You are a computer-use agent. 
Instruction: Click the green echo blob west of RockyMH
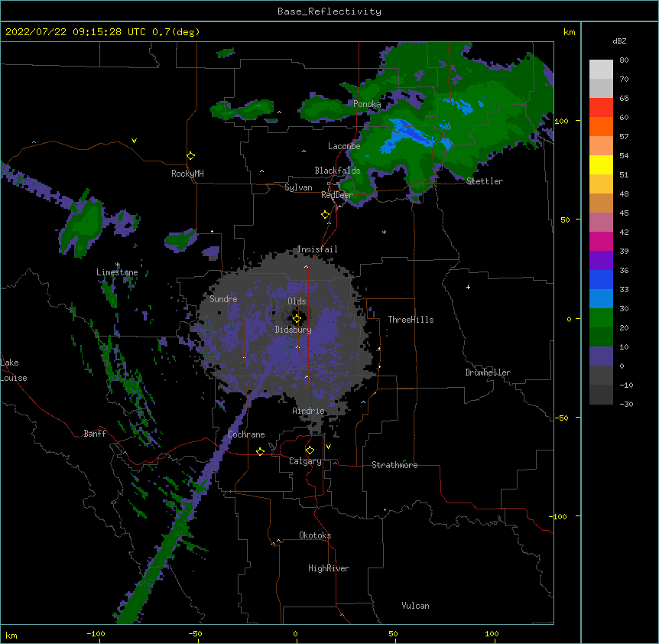click(83, 225)
